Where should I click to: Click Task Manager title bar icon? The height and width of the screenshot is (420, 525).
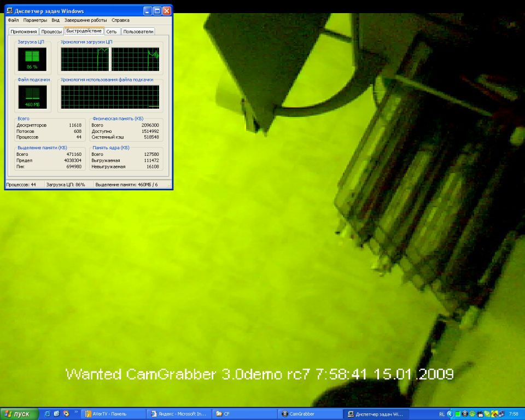[10, 11]
